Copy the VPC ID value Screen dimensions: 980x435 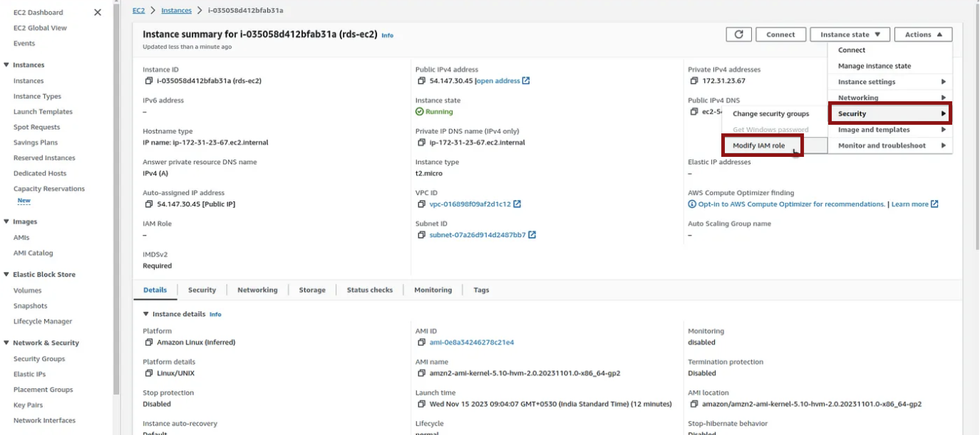(421, 204)
